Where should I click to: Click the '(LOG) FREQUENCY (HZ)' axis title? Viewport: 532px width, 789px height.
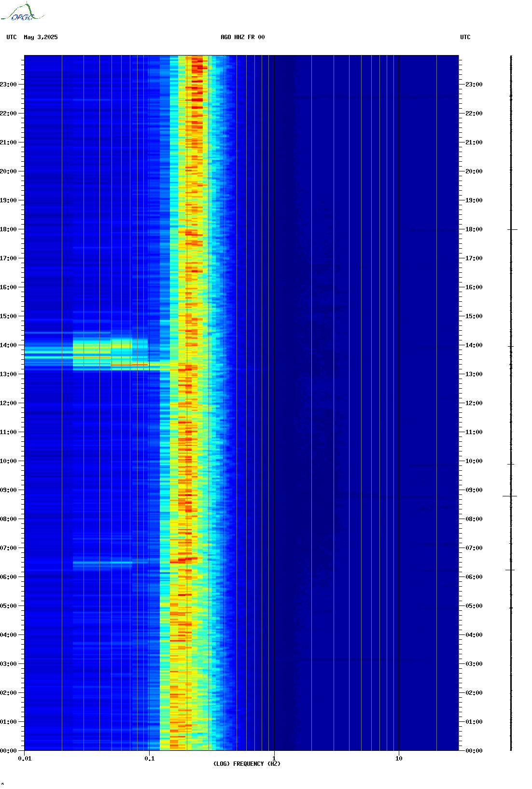pyautogui.click(x=247, y=764)
